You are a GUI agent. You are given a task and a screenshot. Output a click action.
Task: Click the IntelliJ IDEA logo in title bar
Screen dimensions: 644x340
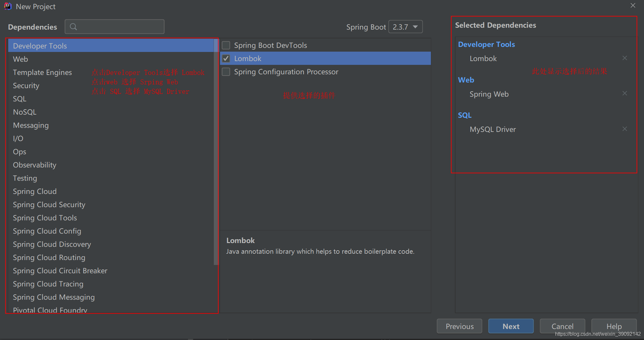pyautogui.click(x=7, y=6)
